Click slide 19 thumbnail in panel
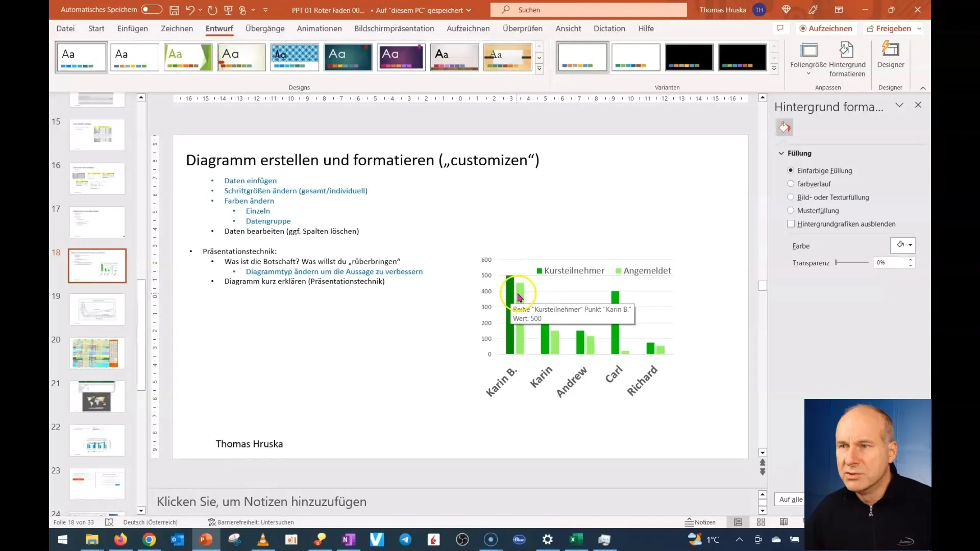This screenshot has height=551, width=980. coord(96,309)
